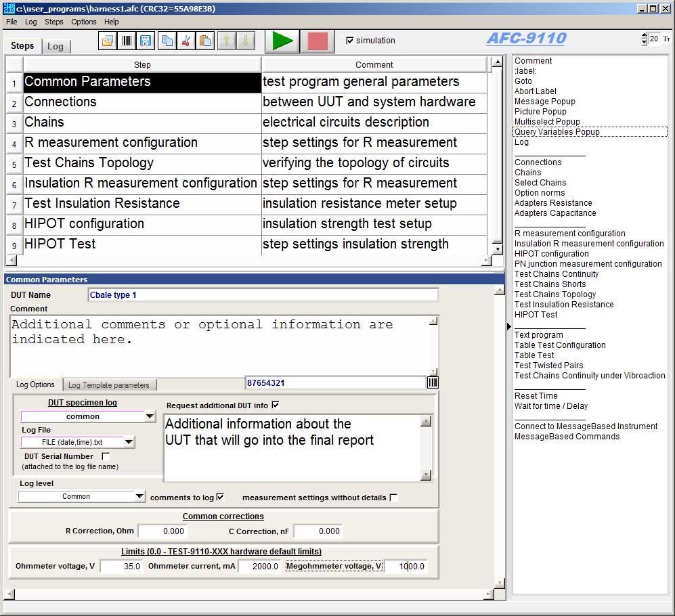
Task: Select Test Chains Continuity in step list
Action: coord(557,273)
